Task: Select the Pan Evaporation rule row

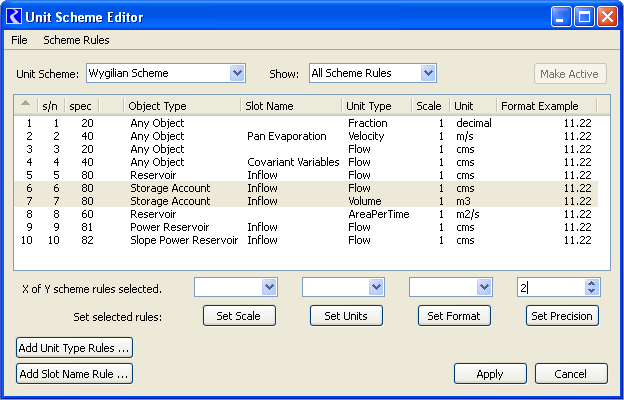Action: click(x=306, y=136)
